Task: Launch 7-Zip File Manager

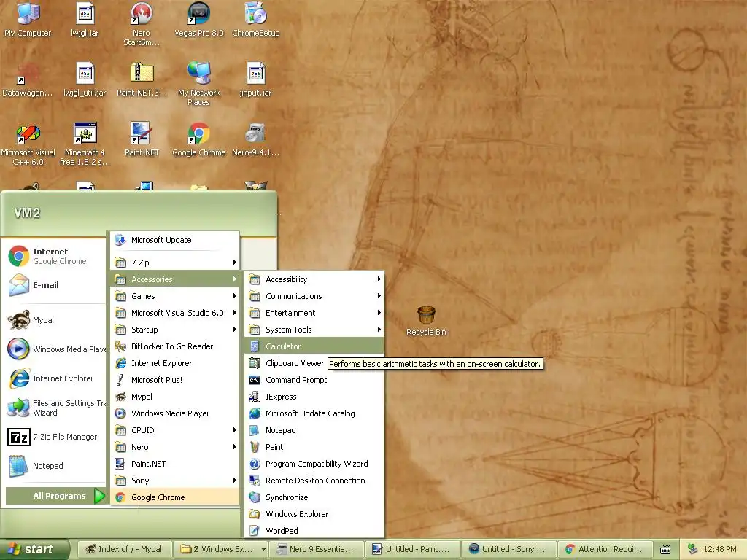Action: (x=55, y=437)
